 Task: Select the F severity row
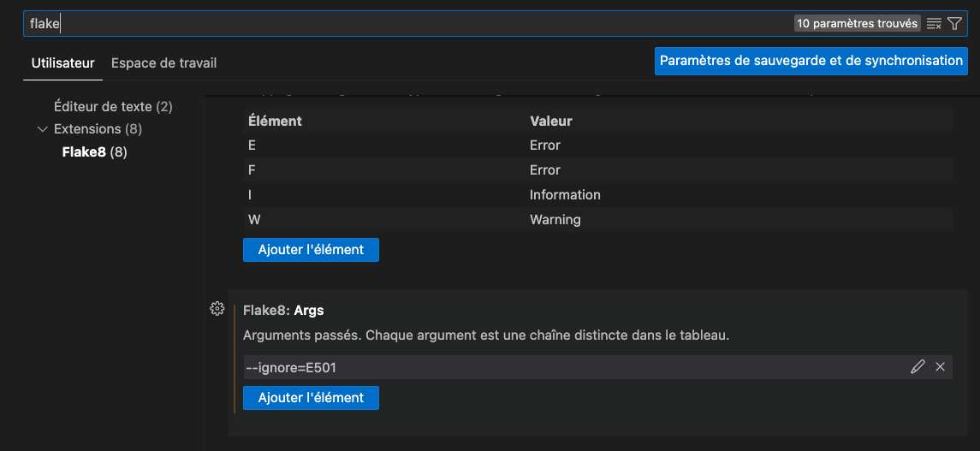597,170
